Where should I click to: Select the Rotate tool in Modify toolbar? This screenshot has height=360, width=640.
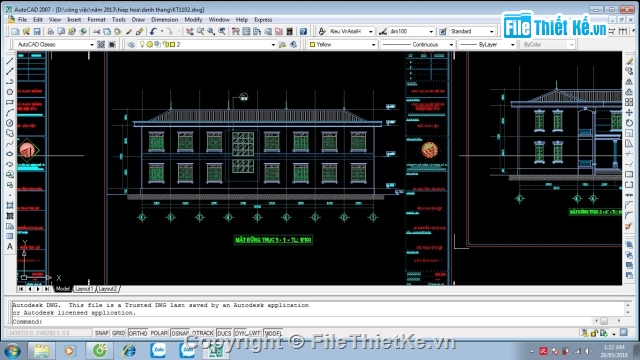[x=629, y=123]
